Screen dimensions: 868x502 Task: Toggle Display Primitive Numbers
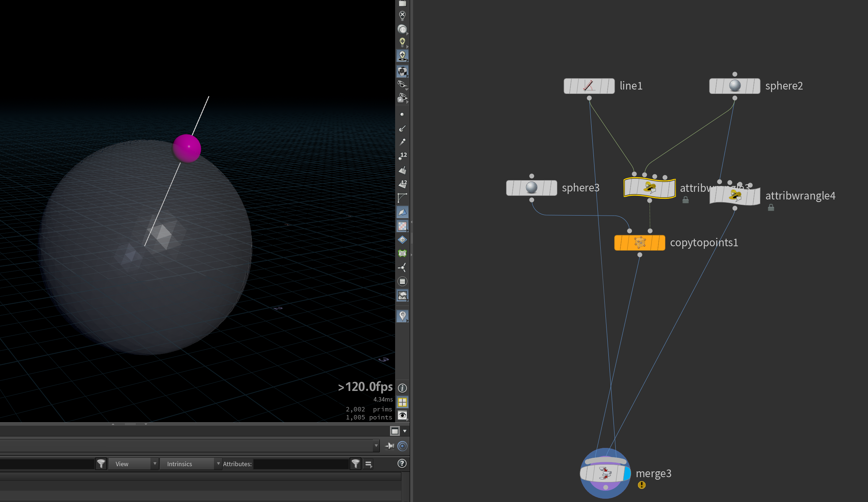(402, 184)
